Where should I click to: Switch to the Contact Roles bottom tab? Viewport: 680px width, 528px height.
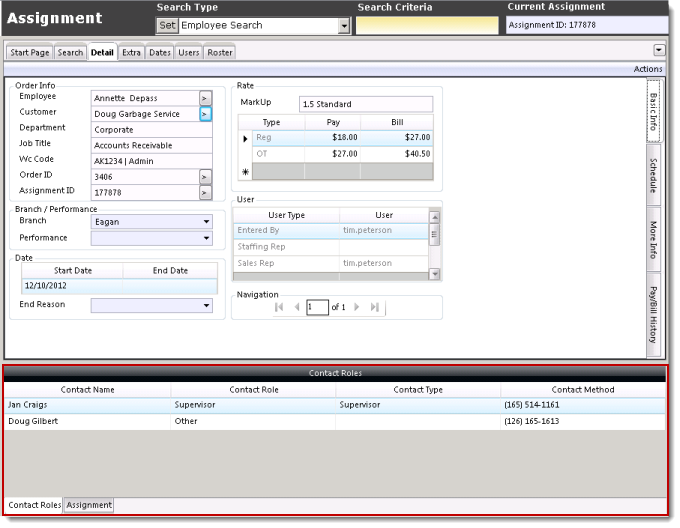(x=34, y=505)
